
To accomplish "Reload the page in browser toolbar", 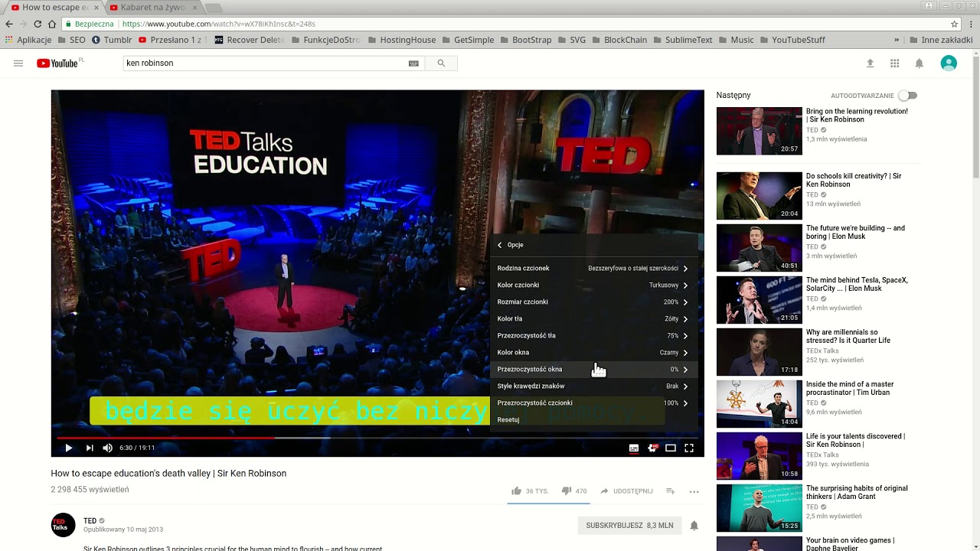I will tap(37, 24).
